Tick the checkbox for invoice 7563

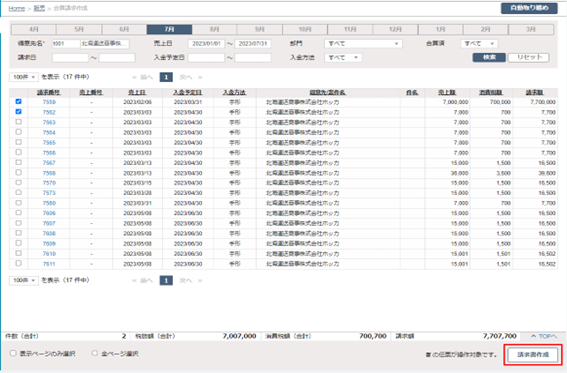pos(18,122)
